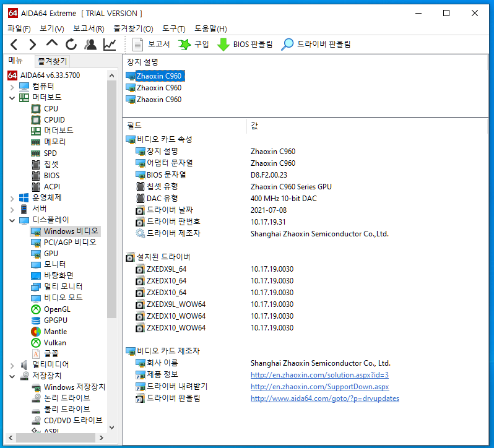Screen dimensions: 494x448
Task: Select the CPUID tree item
Action: (48, 120)
